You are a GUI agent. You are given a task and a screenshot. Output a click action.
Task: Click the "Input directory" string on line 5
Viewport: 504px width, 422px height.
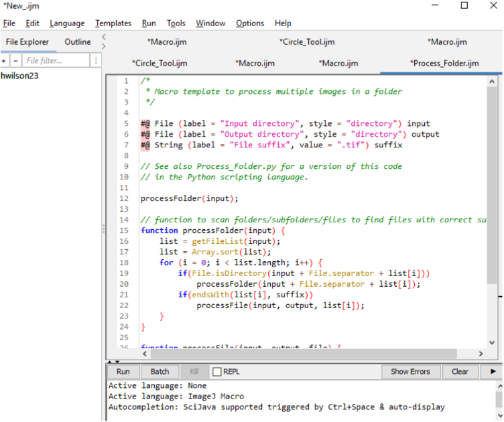259,124
